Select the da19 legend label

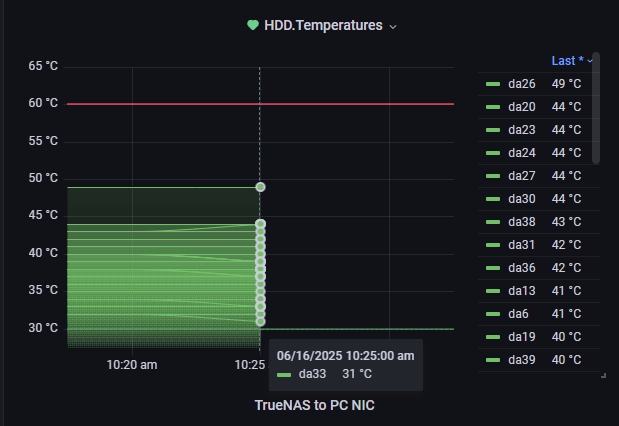point(522,337)
